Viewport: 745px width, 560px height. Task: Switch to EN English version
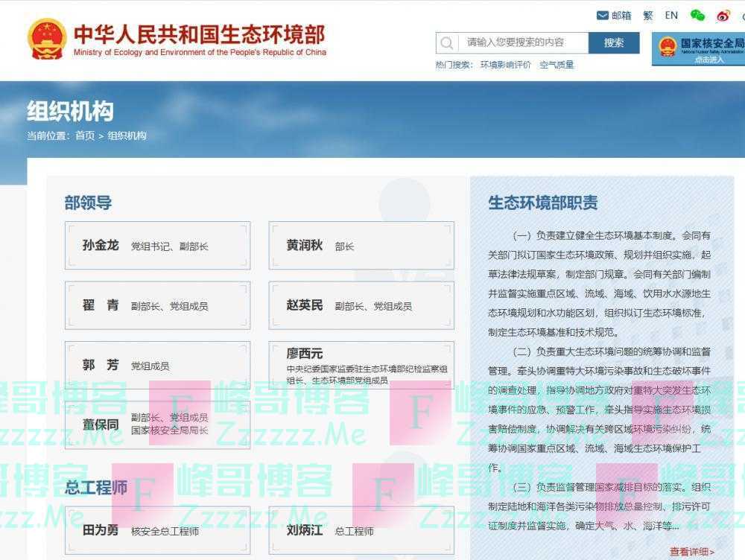pos(671,16)
